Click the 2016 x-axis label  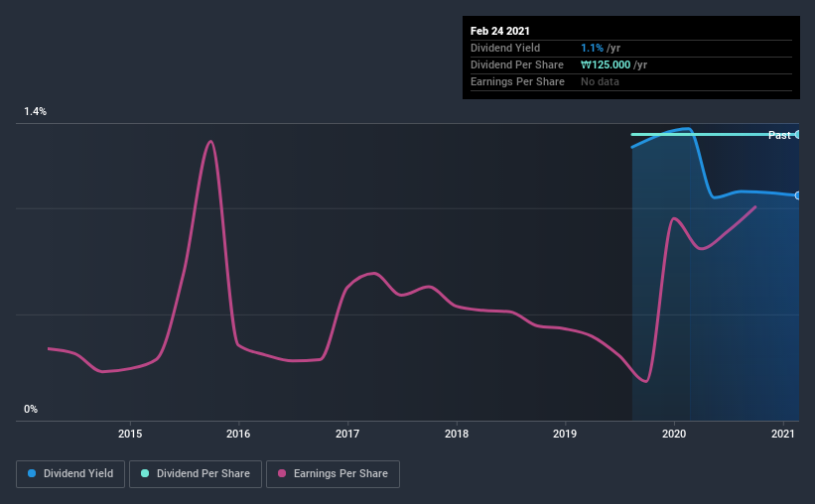point(238,434)
